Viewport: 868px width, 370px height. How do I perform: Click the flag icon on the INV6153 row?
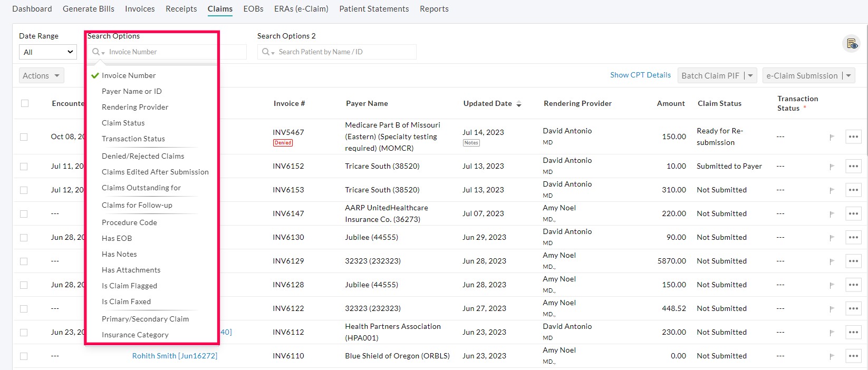pyautogui.click(x=832, y=190)
